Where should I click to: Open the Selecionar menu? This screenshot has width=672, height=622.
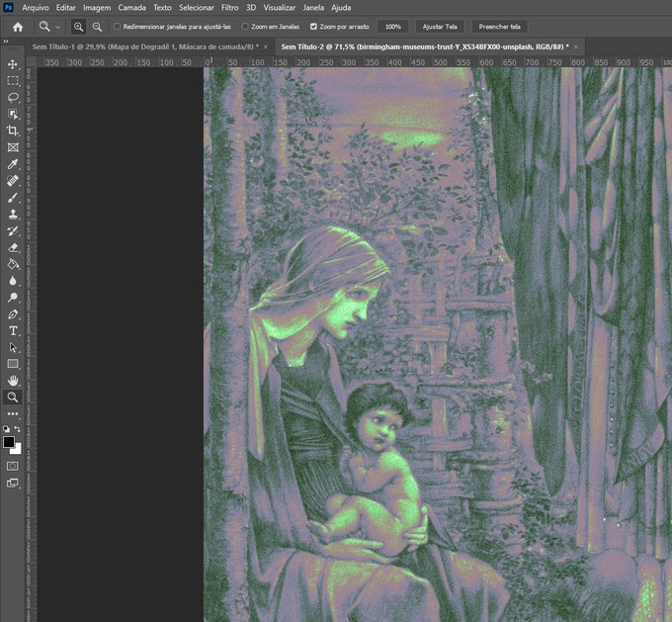coord(197,8)
